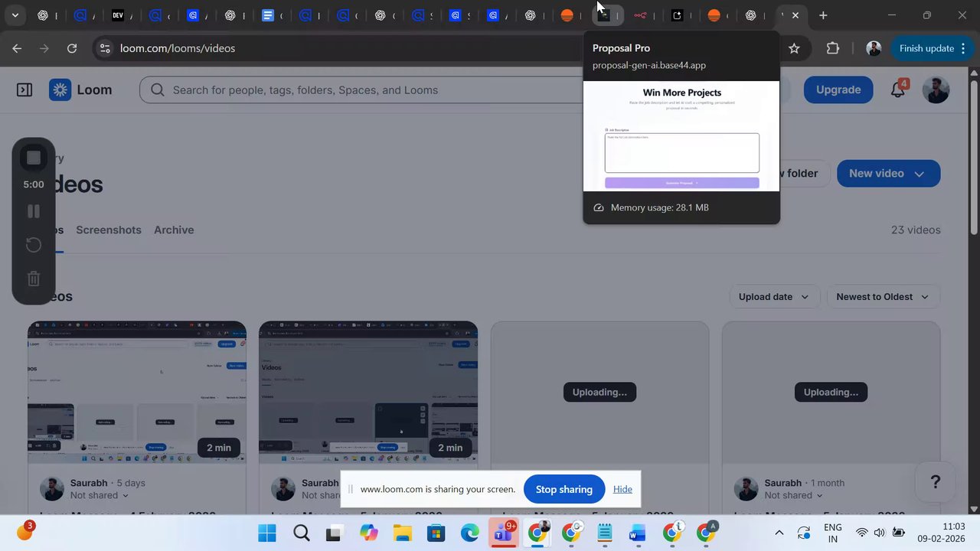Screen dimensions: 980x551
Task: View site information icon in address bar
Action: [105, 48]
